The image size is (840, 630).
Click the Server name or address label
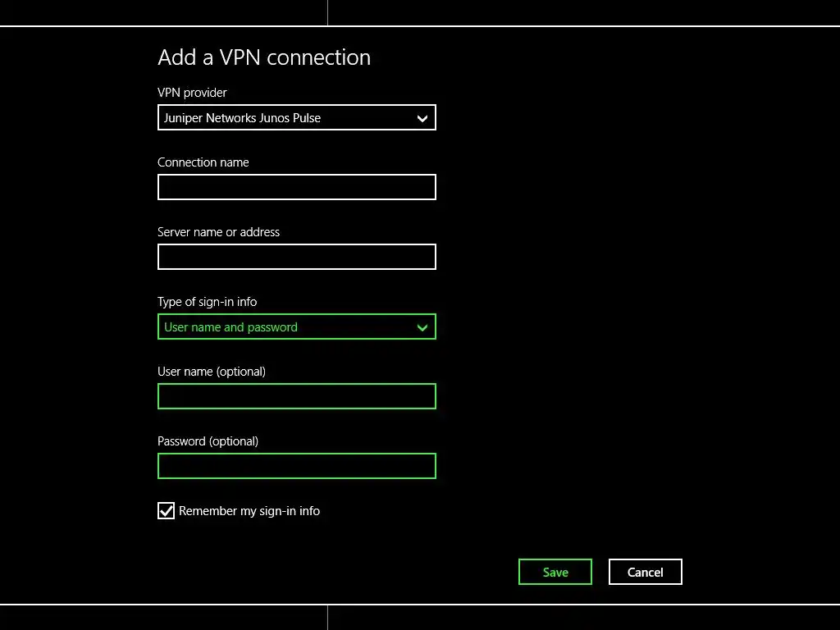218,232
